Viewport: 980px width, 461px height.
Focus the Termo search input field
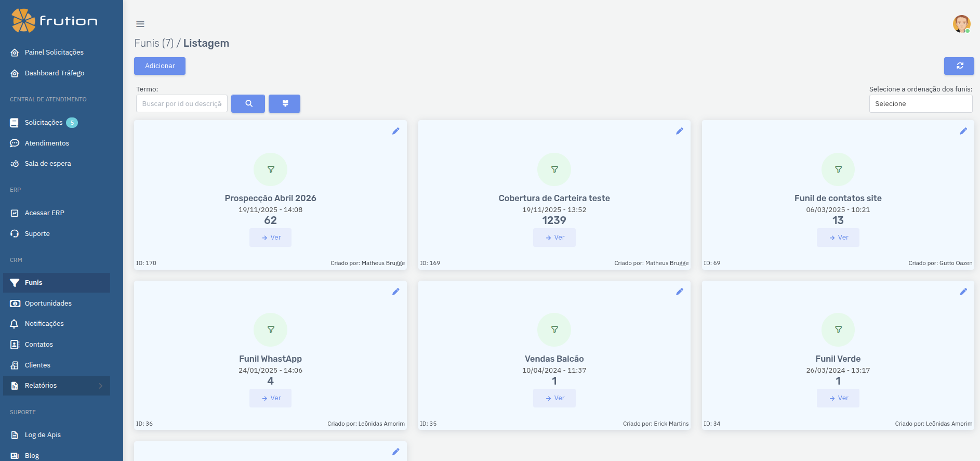[x=182, y=103]
